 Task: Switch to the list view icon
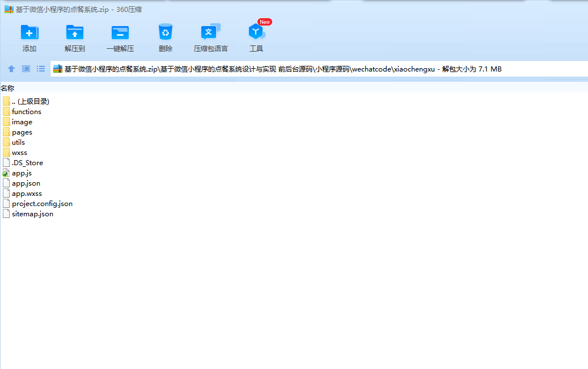coord(40,69)
